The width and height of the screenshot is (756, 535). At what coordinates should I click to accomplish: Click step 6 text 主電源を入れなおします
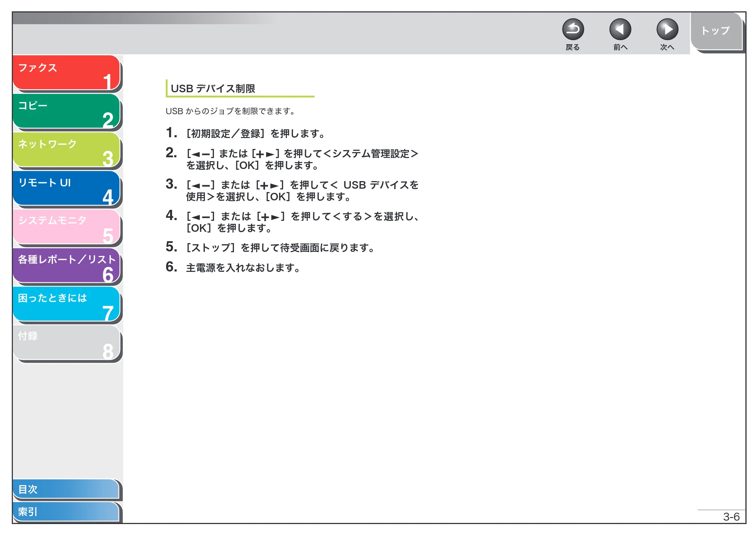click(243, 268)
